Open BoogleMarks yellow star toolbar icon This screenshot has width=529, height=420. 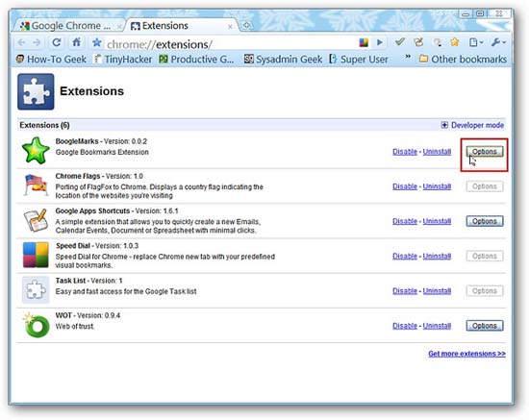pos(454,42)
